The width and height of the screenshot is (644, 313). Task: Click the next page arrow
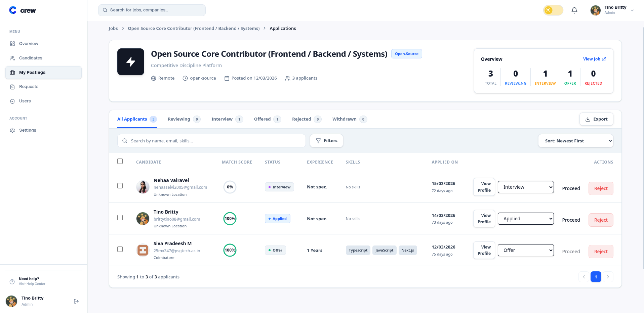[608, 277]
